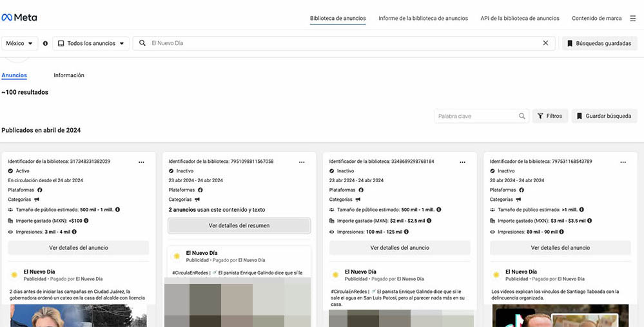Click info icon next to 3 mil - 4 mil impressions
The width and height of the screenshot is (644, 327).
click(74, 232)
